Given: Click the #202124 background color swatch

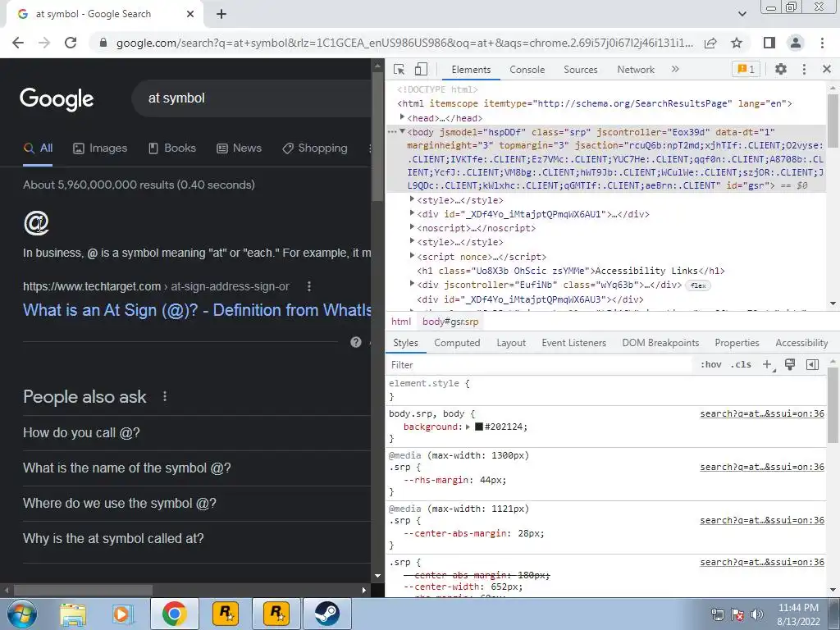Looking at the screenshot, I should coord(479,427).
